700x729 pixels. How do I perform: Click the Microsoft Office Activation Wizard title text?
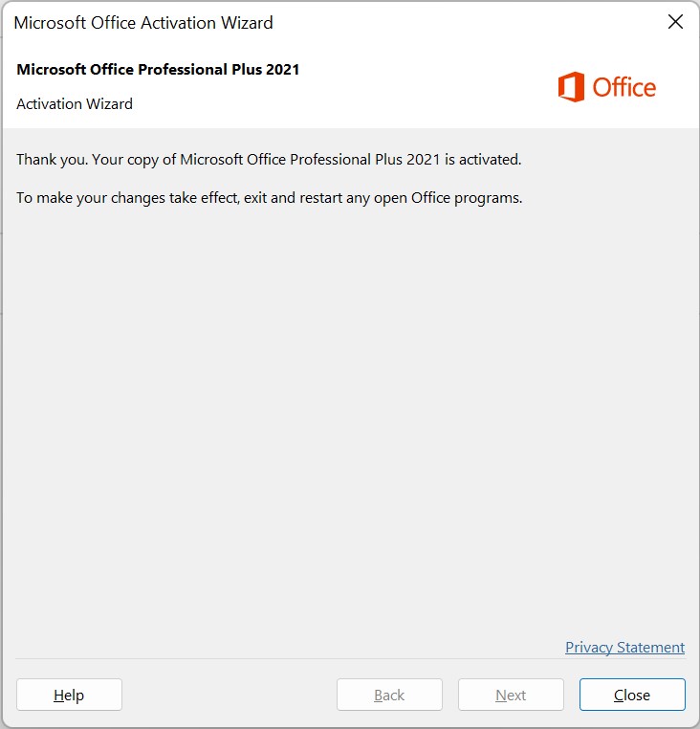[x=143, y=23]
